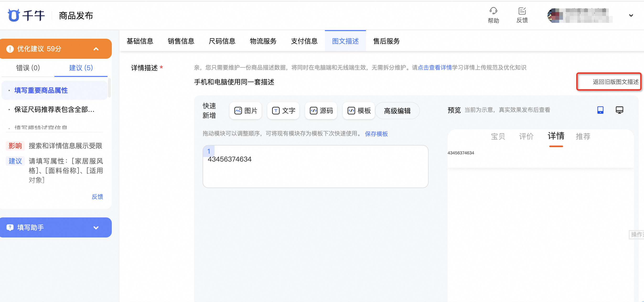Add a 图片 image module
The height and width of the screenshot is (302, 644).
(246, 110)
